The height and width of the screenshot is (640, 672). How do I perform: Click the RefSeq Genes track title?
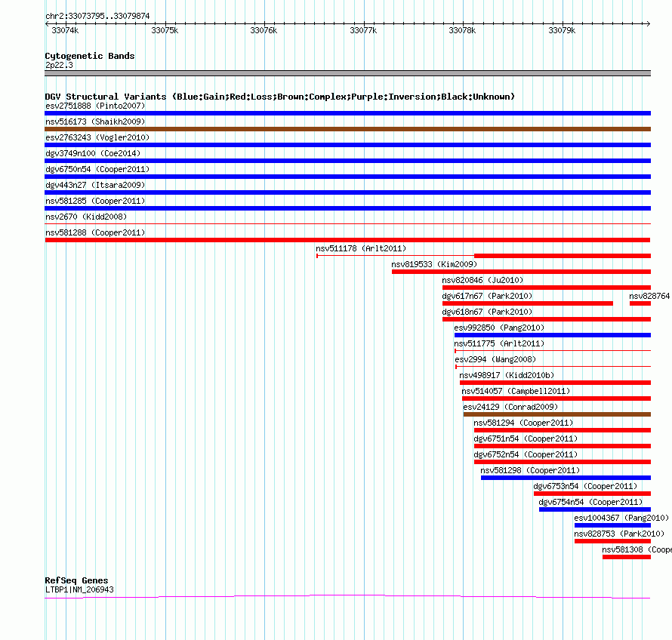pyautogui.click(x=76, y=580)
